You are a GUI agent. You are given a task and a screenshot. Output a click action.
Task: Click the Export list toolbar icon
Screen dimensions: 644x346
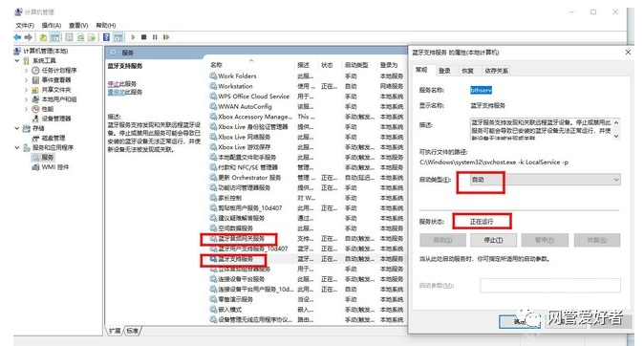[92, 37]
